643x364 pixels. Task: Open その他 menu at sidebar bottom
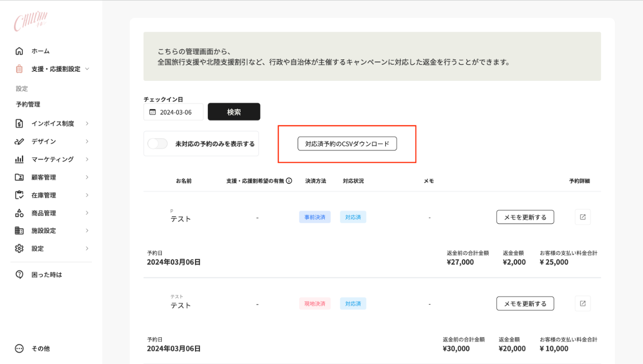pyautogui.click(x=40, y=348)
